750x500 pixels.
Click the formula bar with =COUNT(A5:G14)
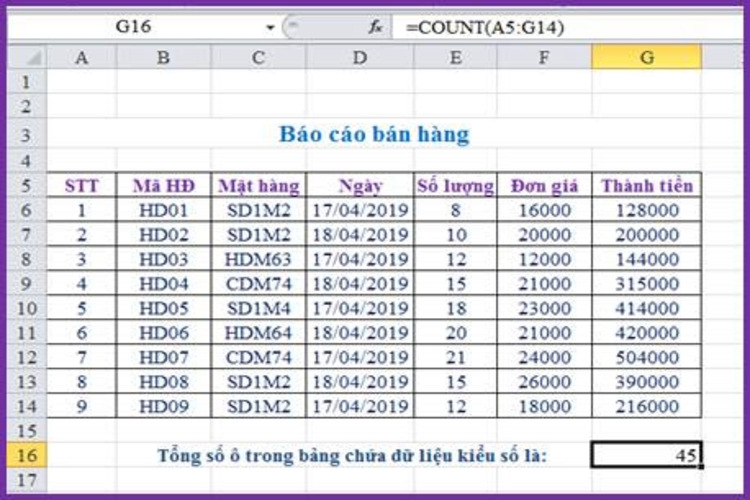click(567, 27)
